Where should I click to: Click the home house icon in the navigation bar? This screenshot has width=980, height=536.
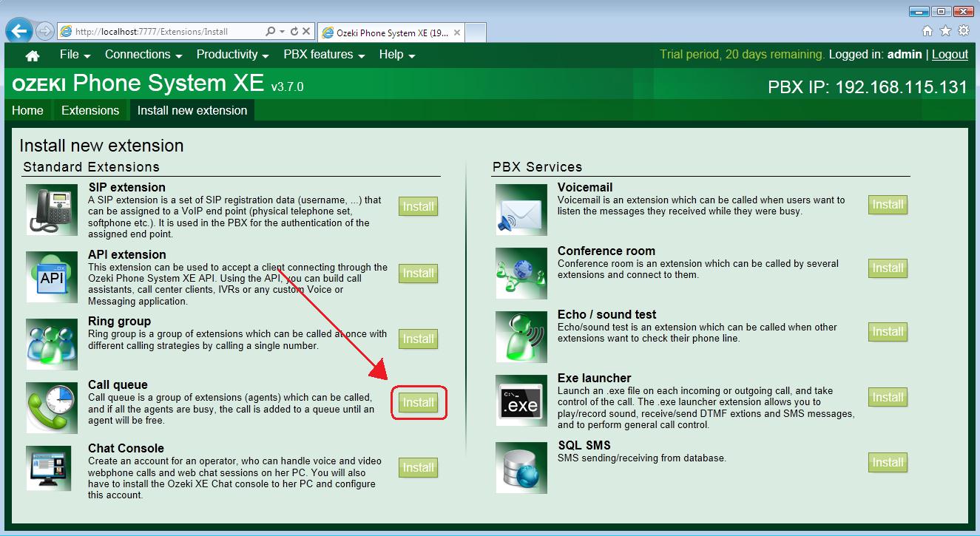(32, 54)
